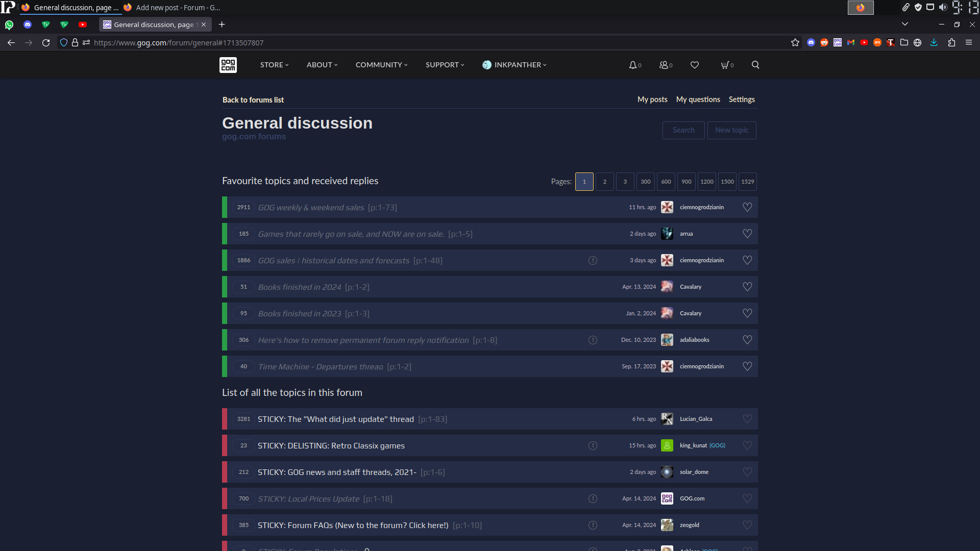Open the Discord bookmark in the browser toolbar
Viewport: 980px width, 551px height.
(x=811, y=43)
